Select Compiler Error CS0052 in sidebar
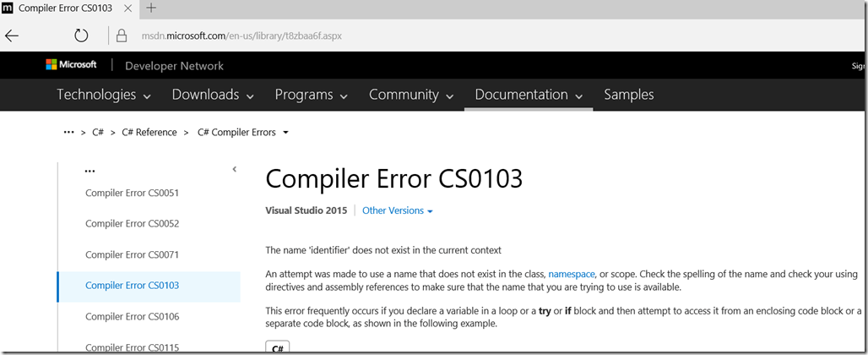The image size is (868, 355). tap(132, 224)
